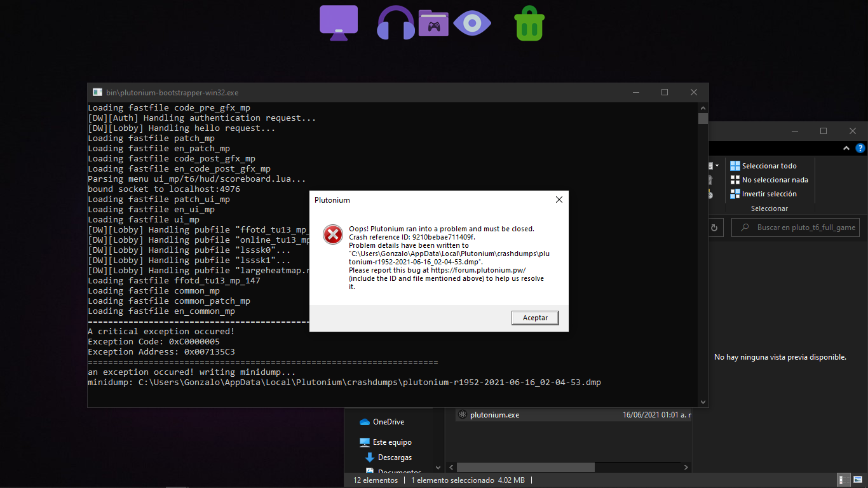
Task: Click the Este equipo computer icon
Action: point(364,442)
